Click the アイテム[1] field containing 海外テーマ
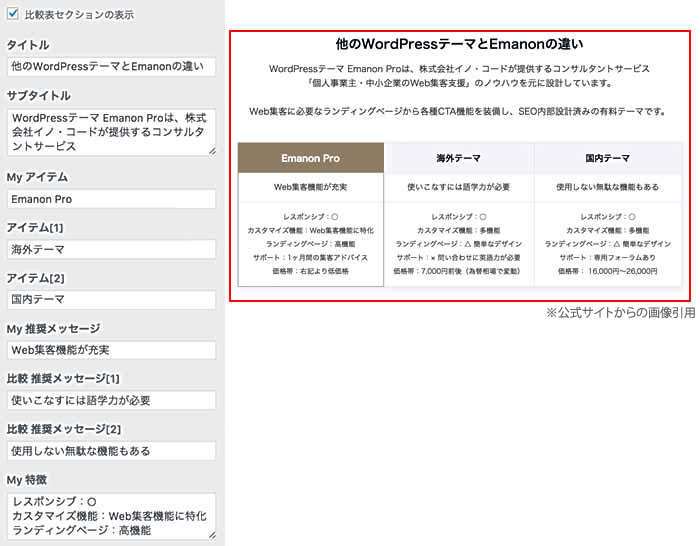This screenshot has width=700, height=546. tap(111, 250)
